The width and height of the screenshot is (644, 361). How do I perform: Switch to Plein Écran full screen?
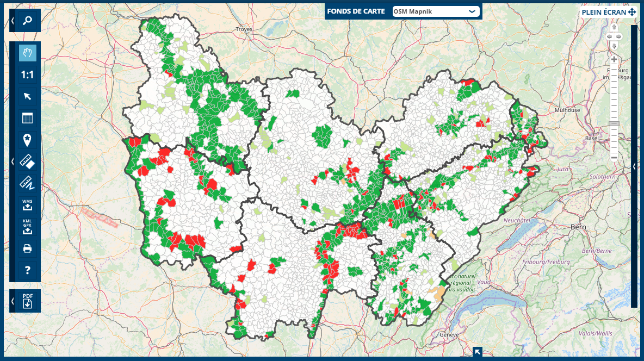point(608,11)
